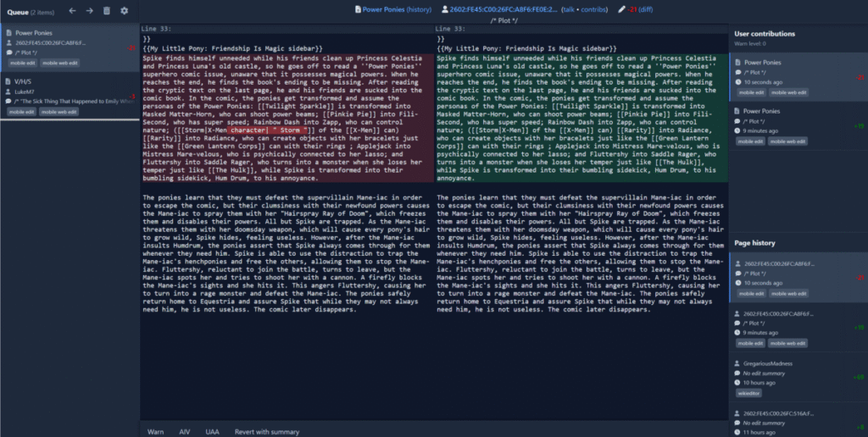
Task: Skip to next edit using forward arrow
Action: [x=89, y=11]
